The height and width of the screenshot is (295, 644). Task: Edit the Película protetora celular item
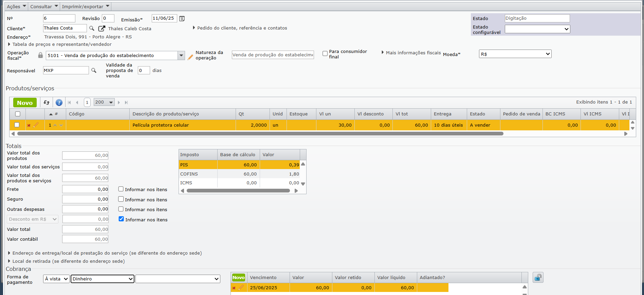pyautogui.click(x=36, y=125)
